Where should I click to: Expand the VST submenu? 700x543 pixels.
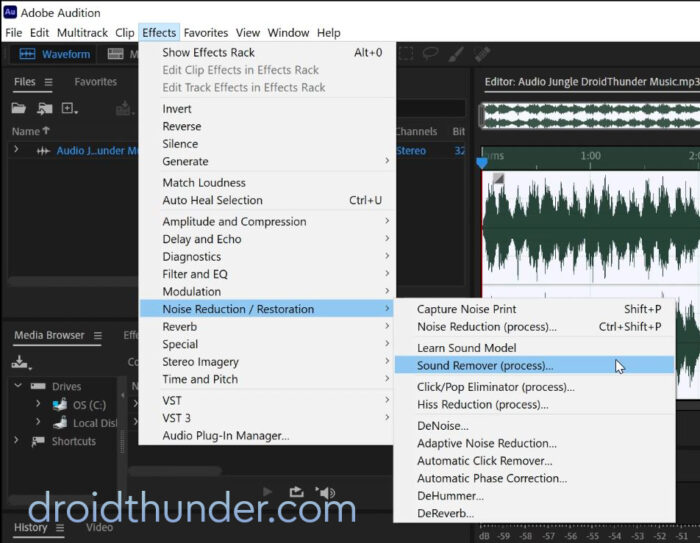(267, 401)
